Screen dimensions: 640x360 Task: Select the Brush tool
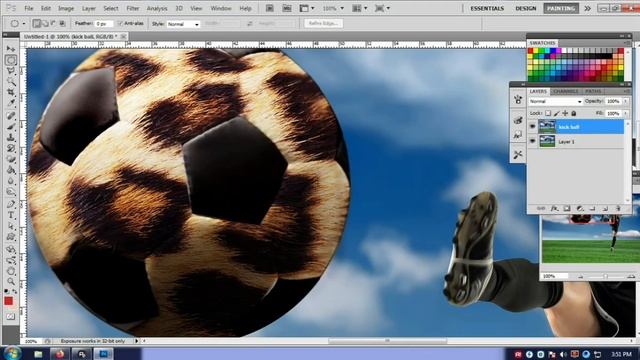(11, 126)
